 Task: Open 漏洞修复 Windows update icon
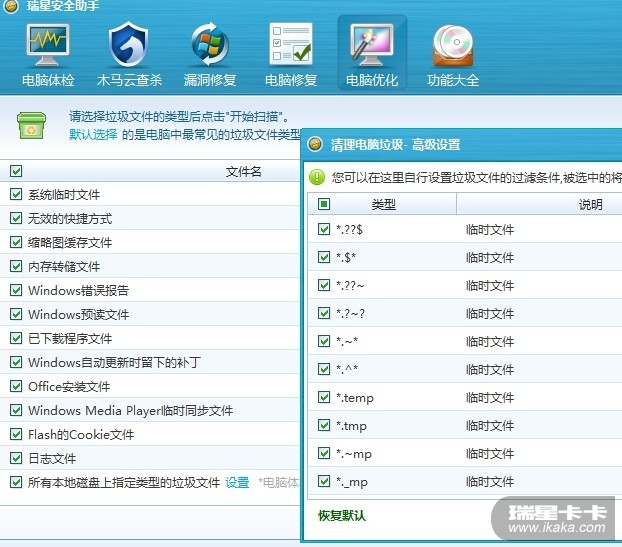coord(210,44)
